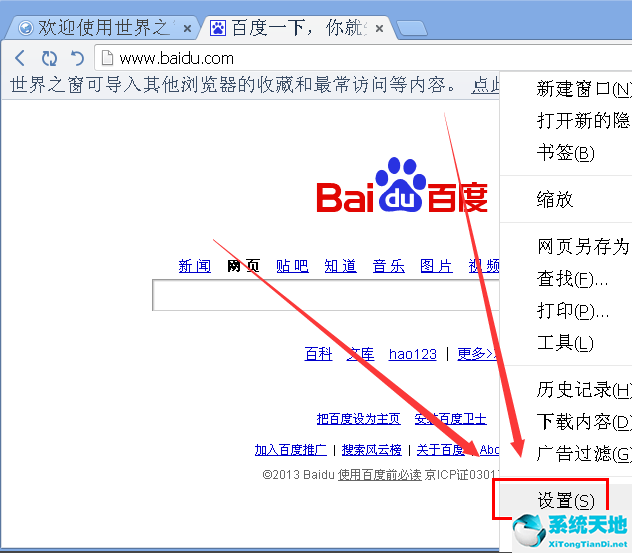
Task: Click the globe favicon on first tab
Action: (x=26, y=28)
